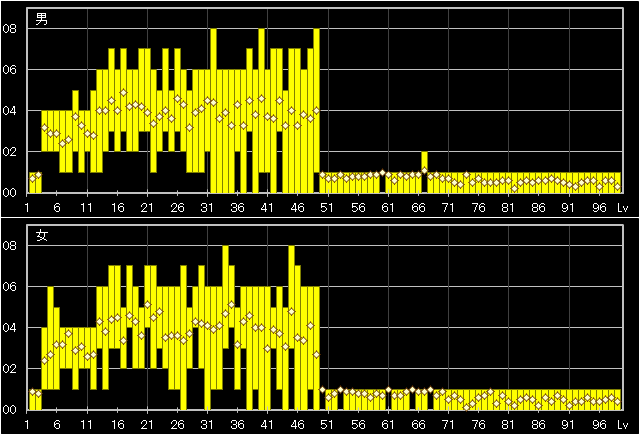Click the Lv 32 bar reaching 08 in 男 chart
Image resolution: width=640 pixels, height=435 pixels.
213,111
